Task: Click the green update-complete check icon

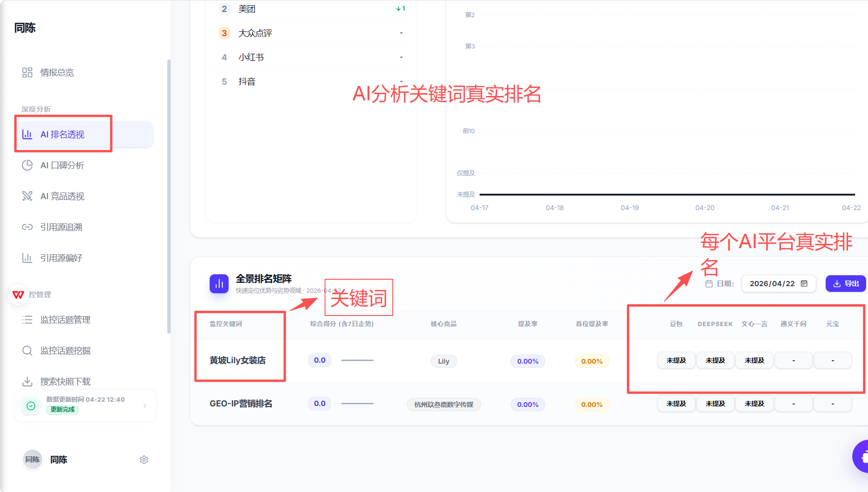Action: click(31, 406)
